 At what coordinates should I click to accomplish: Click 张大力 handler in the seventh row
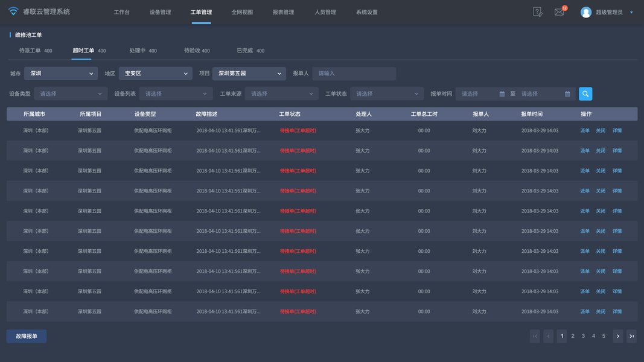[362, 251]
